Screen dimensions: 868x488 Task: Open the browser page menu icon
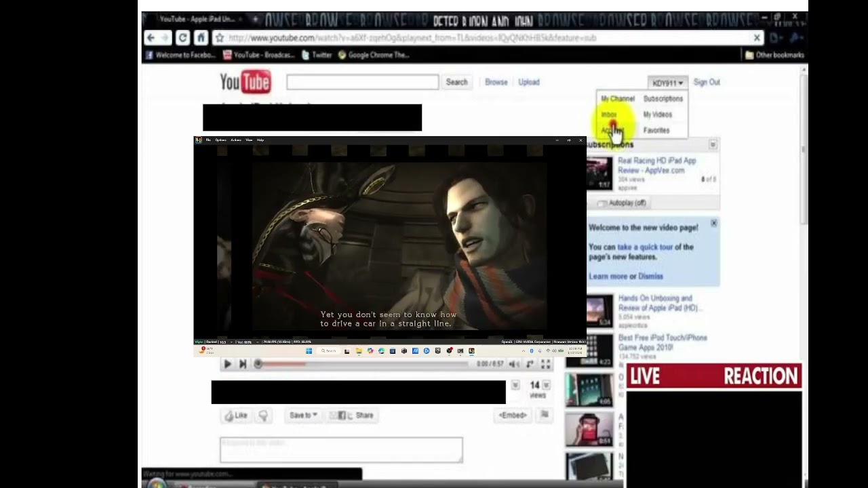tap(776, 38)
